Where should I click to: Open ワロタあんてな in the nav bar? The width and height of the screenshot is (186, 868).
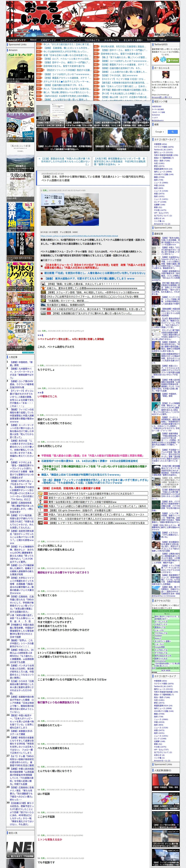(x=92, y=40)
